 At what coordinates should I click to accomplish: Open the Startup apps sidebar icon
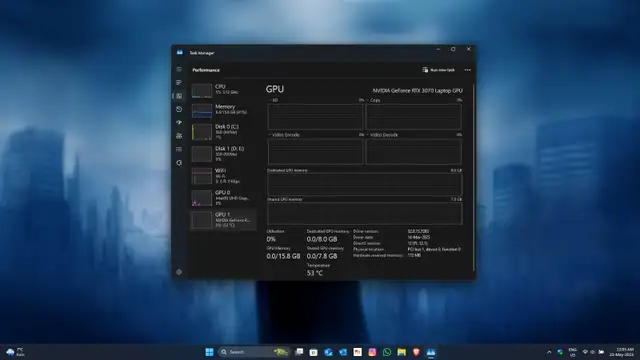click(179, 122)
